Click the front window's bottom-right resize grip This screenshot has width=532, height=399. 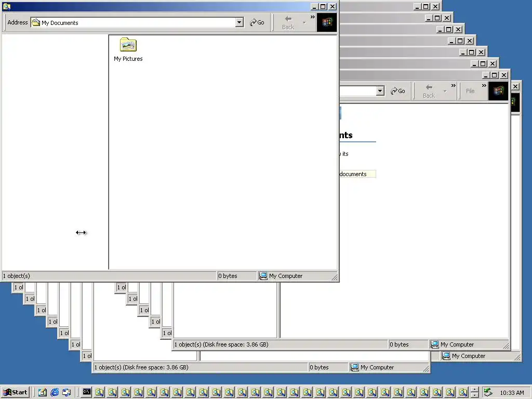(335, 277)
